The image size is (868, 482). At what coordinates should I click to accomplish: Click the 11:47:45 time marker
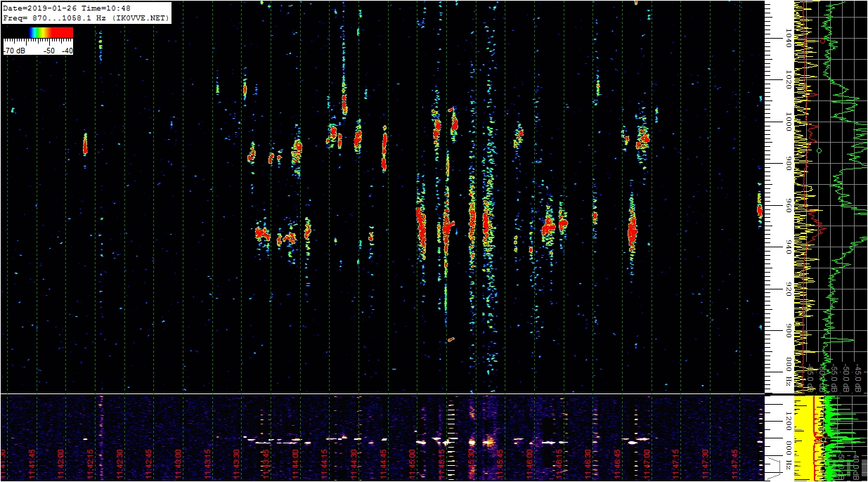[736, 462]
